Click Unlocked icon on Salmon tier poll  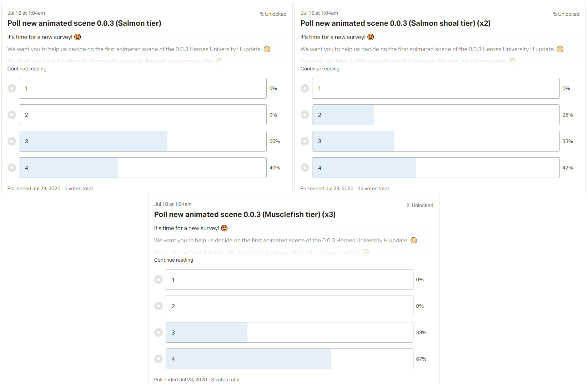pos(262,14)
